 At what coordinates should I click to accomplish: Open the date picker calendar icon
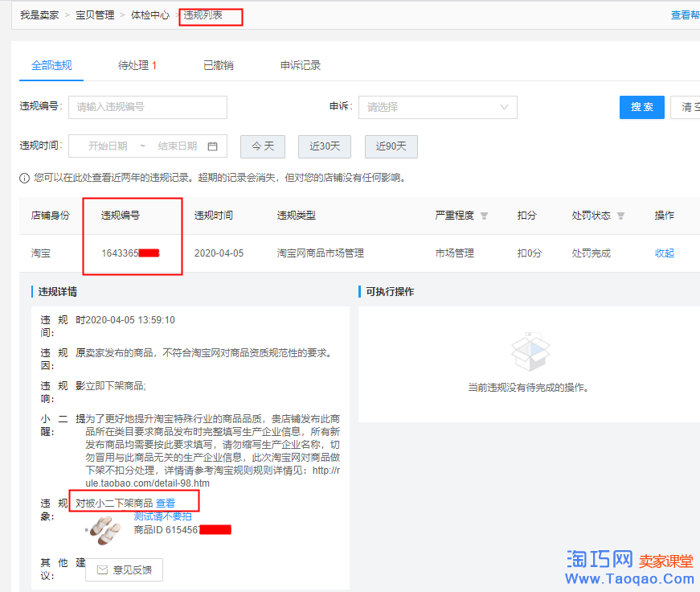212,146
